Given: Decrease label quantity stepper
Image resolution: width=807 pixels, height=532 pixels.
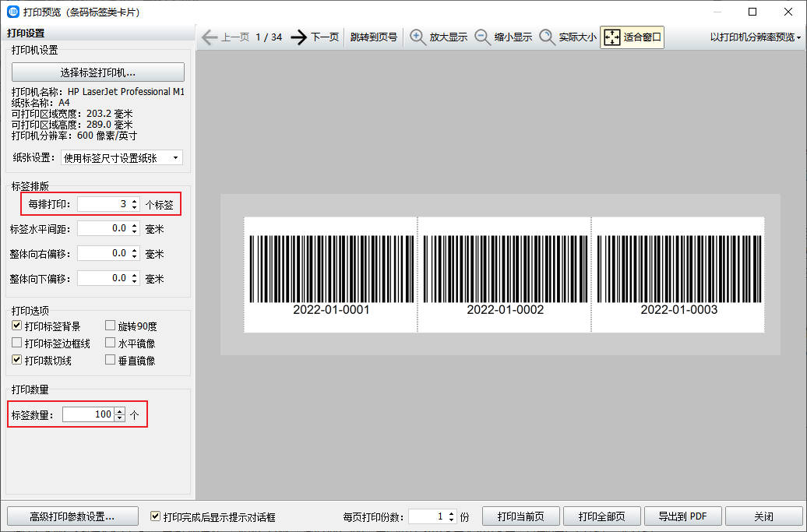Looking at the screenshot, I should [x=120, y=417].
